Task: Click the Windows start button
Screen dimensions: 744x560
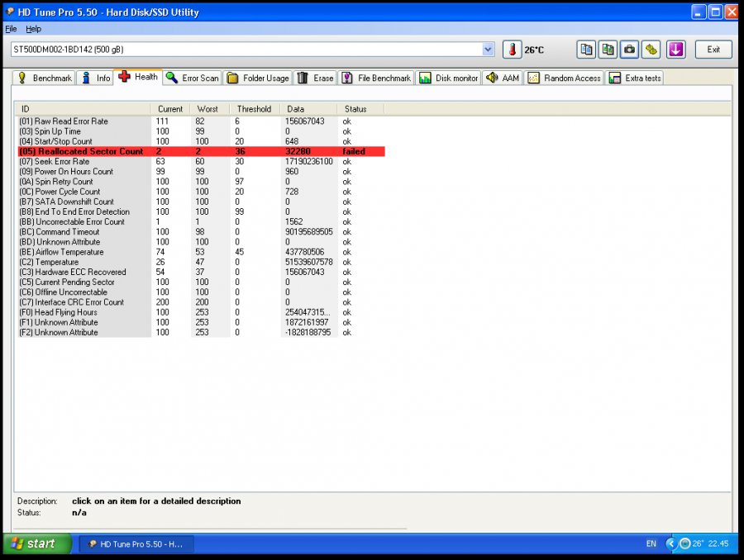Action: click(37, 543)
